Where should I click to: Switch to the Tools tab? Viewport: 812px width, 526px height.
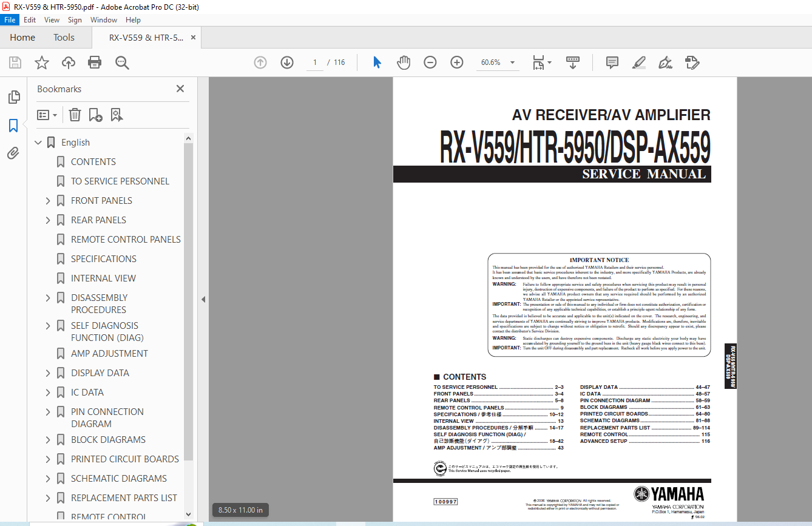tap(64, 38)
